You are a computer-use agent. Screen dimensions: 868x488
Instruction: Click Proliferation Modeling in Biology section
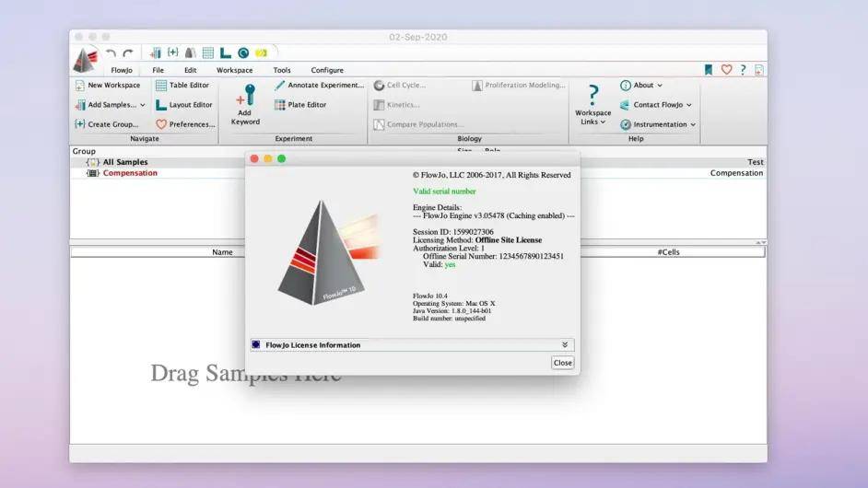519,86
